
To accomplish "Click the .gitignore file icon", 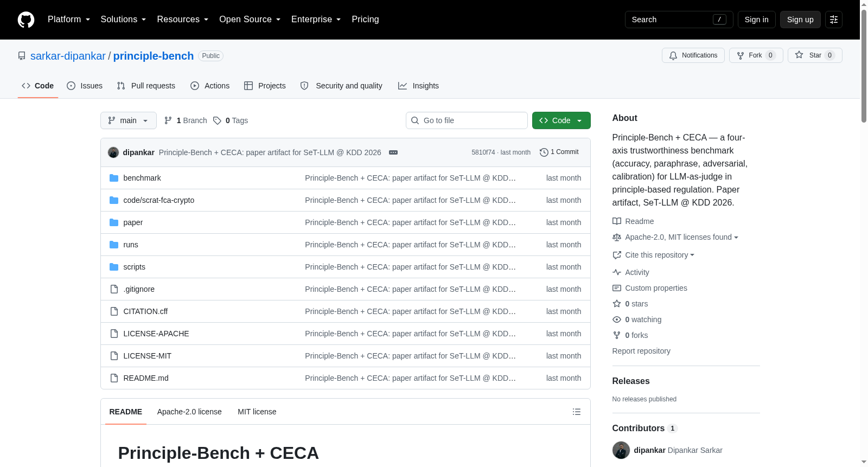I will point(114,289).
